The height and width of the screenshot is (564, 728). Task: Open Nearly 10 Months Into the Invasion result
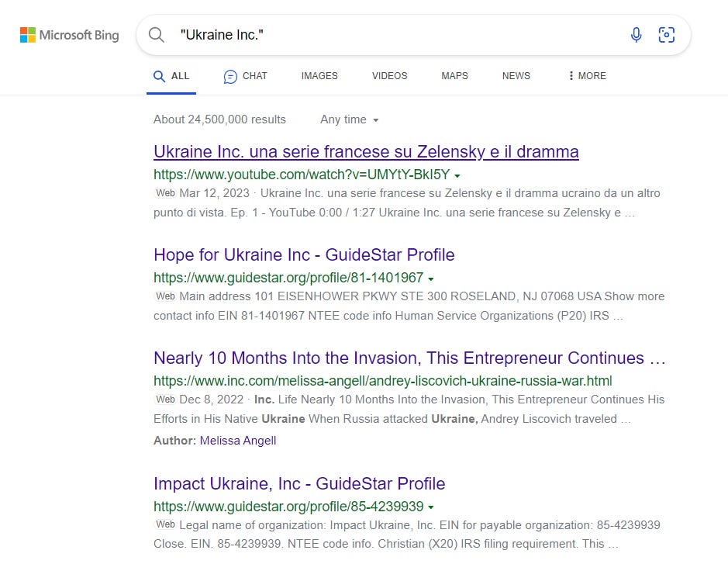[409, 358]
